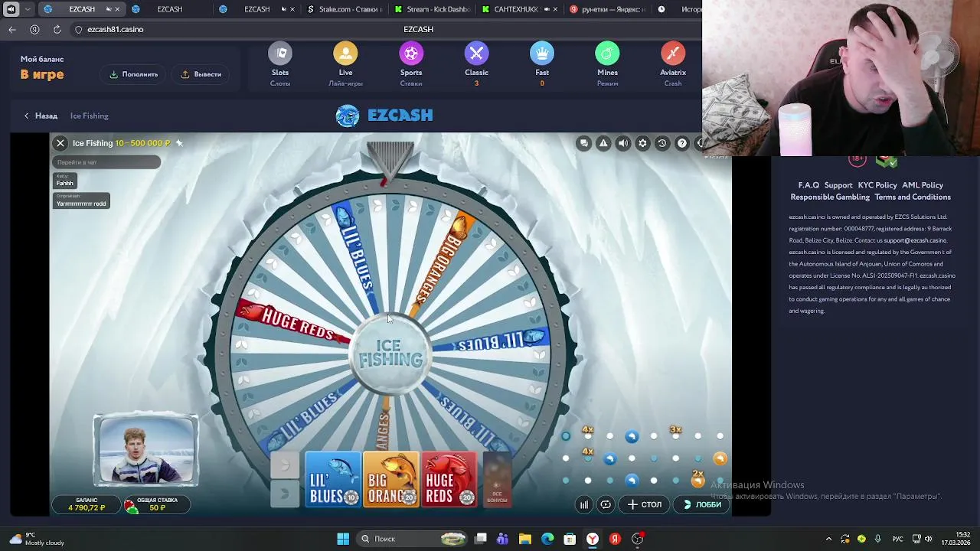The image size is (980, 551).
Task: Open the Windows Start menu
Action: pyautogui.click(x=343, y=539)
